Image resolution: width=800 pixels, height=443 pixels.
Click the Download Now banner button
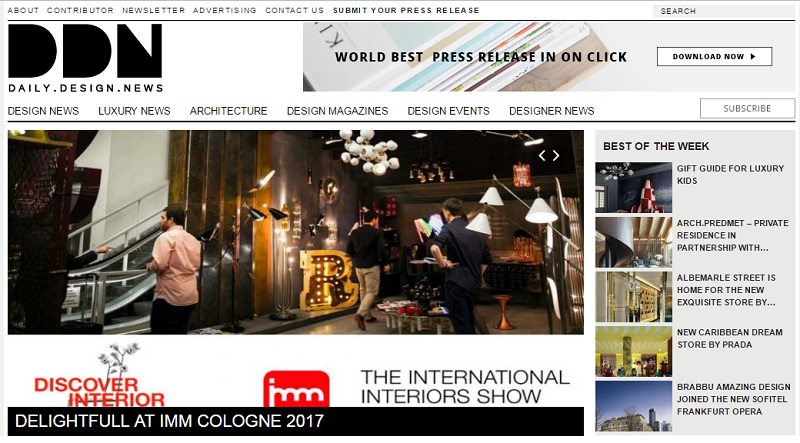714,57
